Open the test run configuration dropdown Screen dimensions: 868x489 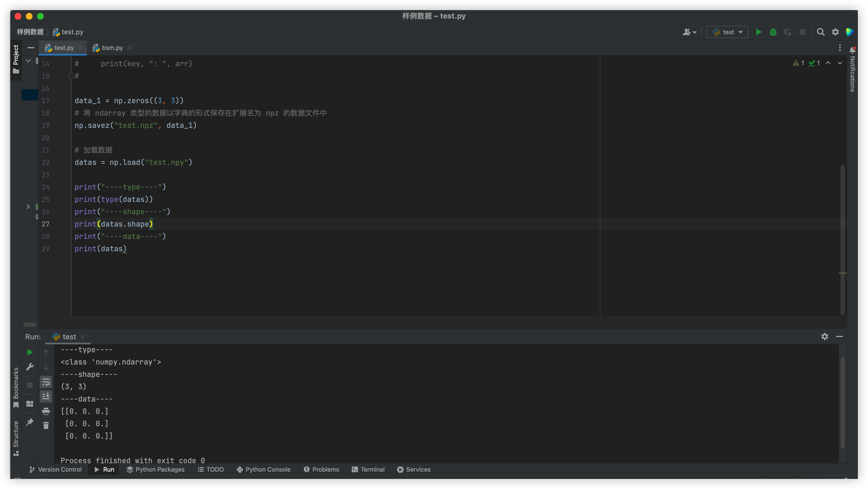pyautogui.click(x=727, y=32)
